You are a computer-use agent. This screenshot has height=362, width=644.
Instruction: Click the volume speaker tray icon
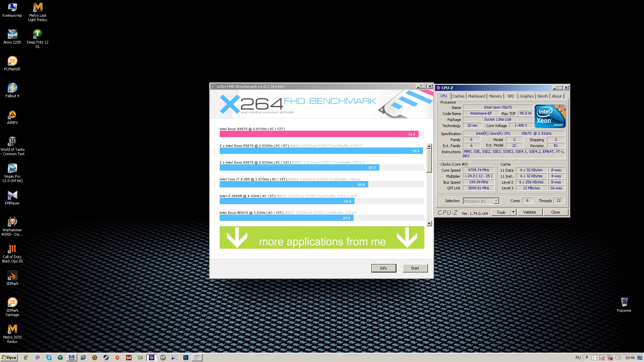pos(618,358)
